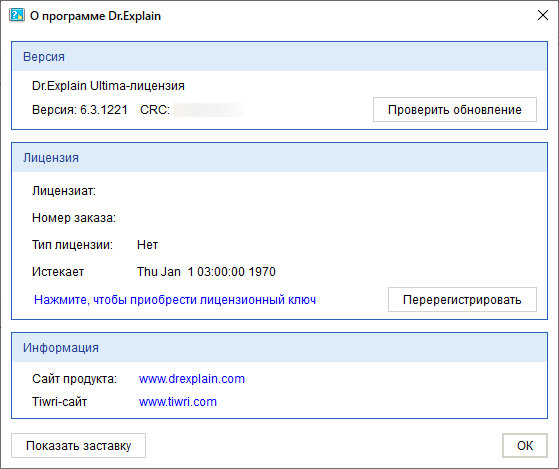Click Проверить обновление button
Viewport: 559px width, 469px height.
pyautogui.click(x=455, y=109)
